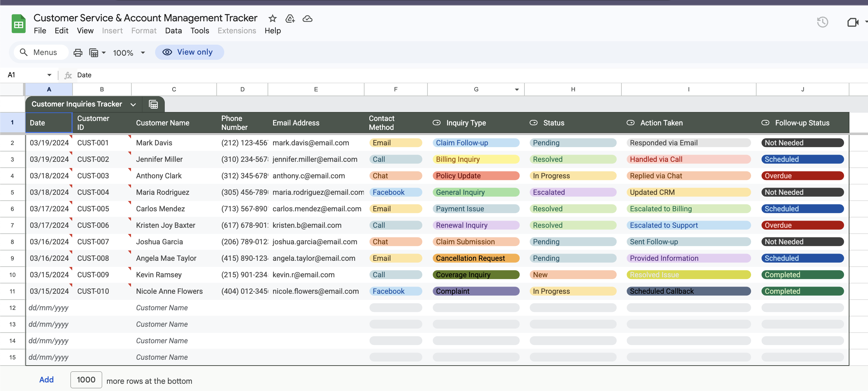Click the Menus search button
The image size is (868, 391).
click(x=41, y=52)
